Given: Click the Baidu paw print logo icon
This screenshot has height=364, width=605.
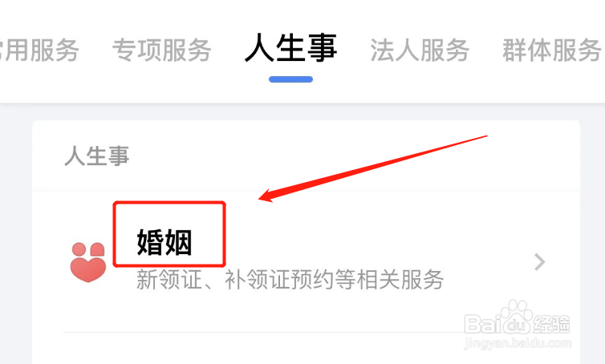Looking at the screenshot, I should pyautogui.click(x=514, y=317).
